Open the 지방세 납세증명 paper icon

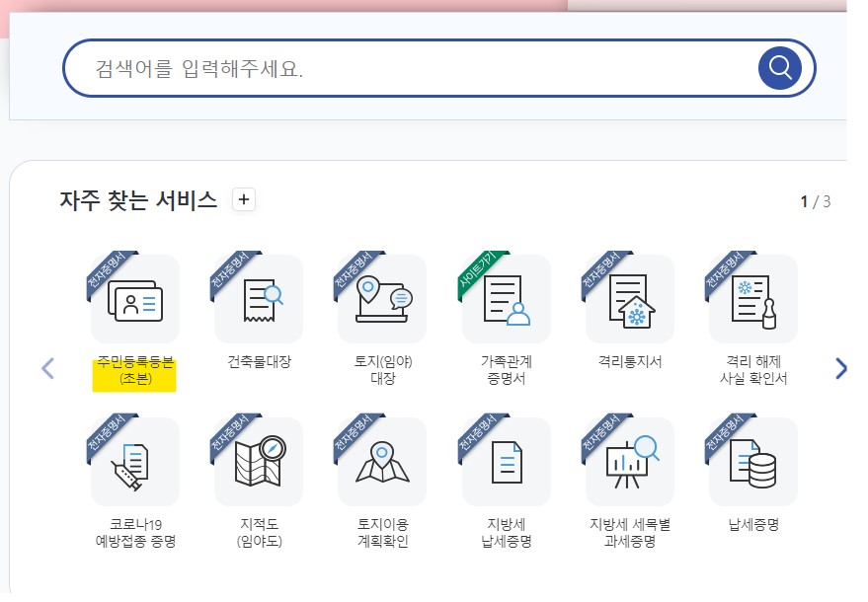[x=506, y=462]
